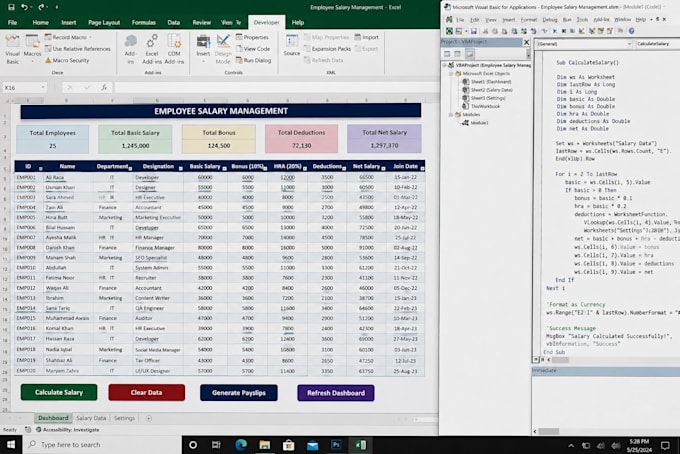Click the Cut scissors icon in VBA toolbar
Screen dimensions: 680x454
[485, 31]
